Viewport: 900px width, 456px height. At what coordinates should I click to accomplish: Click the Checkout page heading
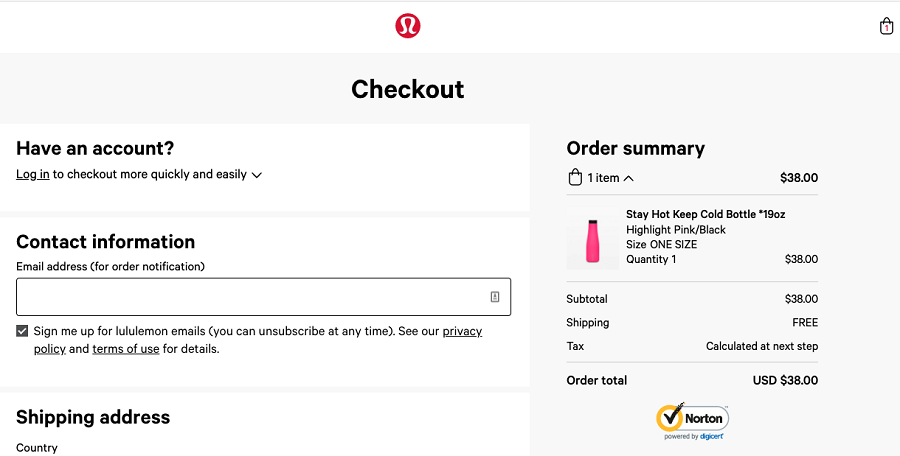(x=408, y=89)
